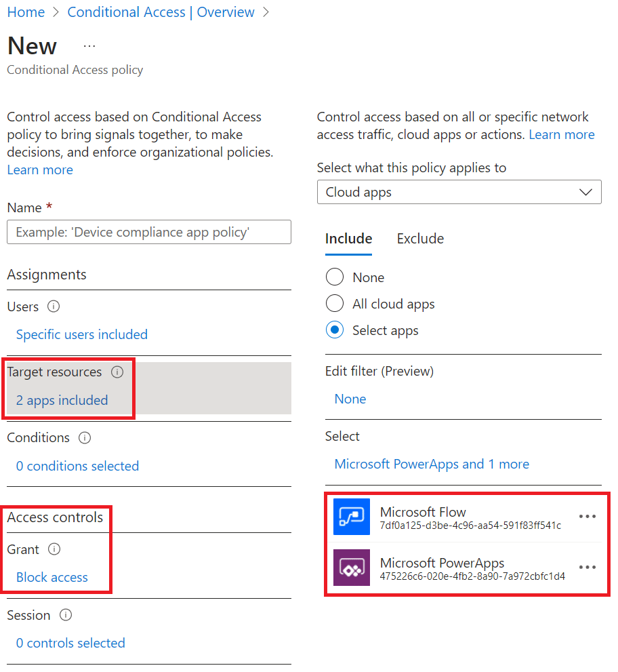Open more options for Microsoft PowerApps
This screenshot has width=618, height=672.
click(x=587, y=568)
